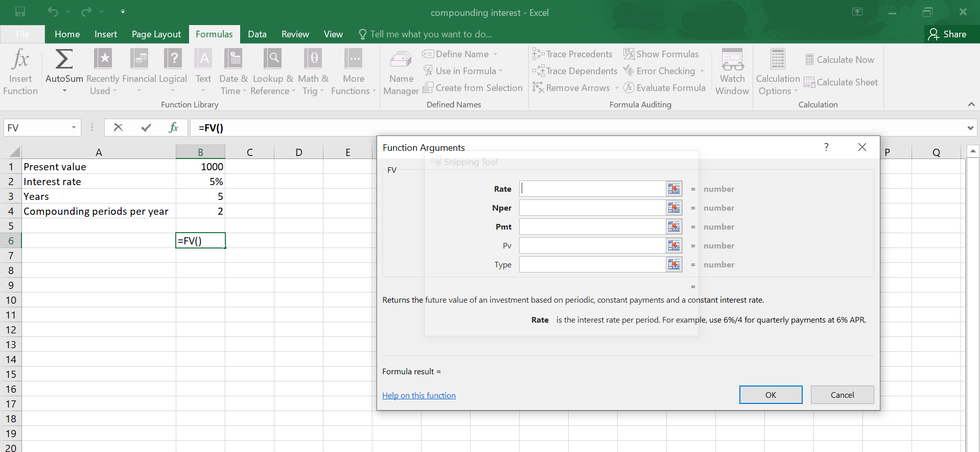Switch to the View tab
The width and height of the screenshot is (980, 452).
click(333, 34)
